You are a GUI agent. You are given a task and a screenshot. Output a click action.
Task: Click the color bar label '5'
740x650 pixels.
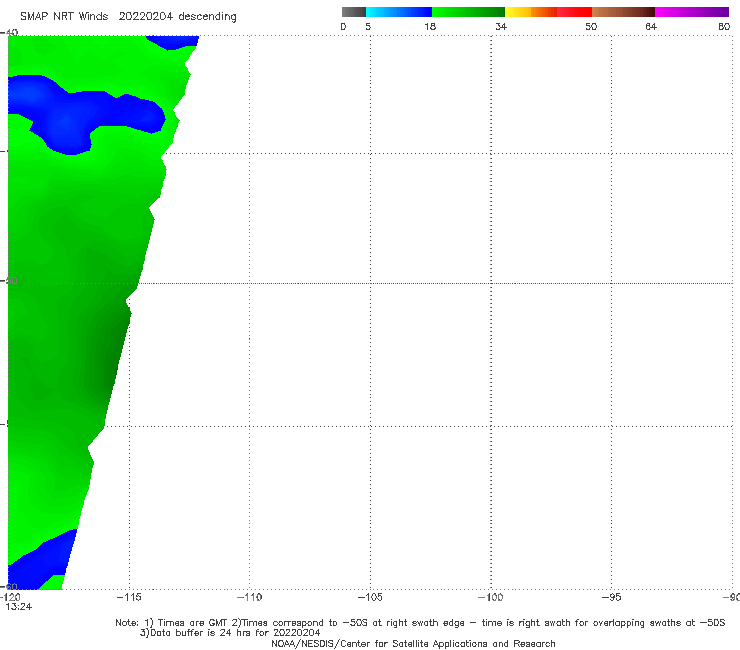point(368,27)
